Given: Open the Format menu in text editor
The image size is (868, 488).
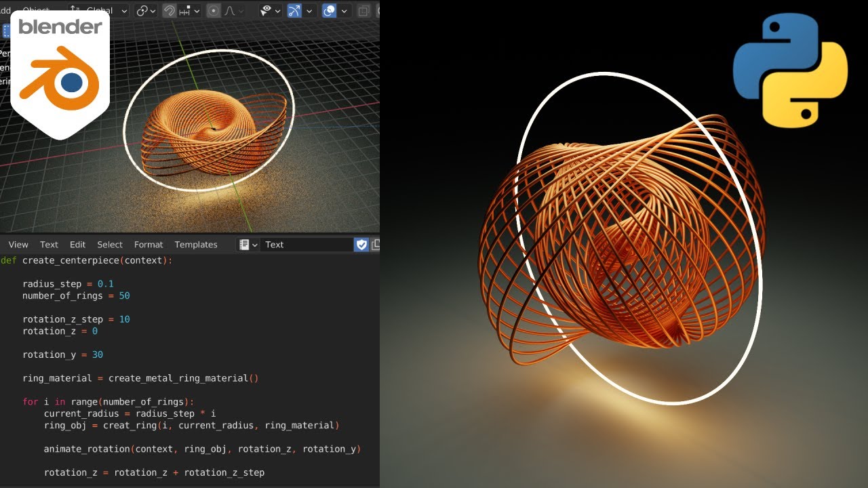Looking at the screenshot, I should coord(148,245).
